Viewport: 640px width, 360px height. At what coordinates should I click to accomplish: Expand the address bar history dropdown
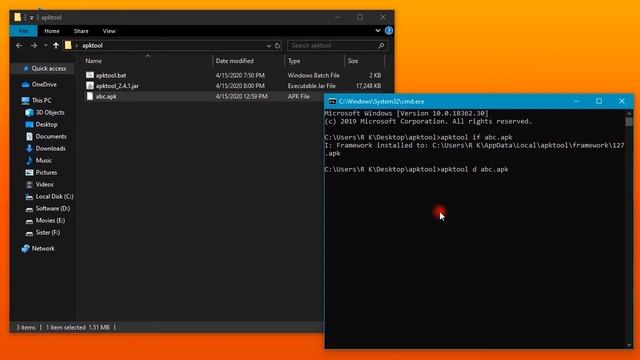coord(269,46)
